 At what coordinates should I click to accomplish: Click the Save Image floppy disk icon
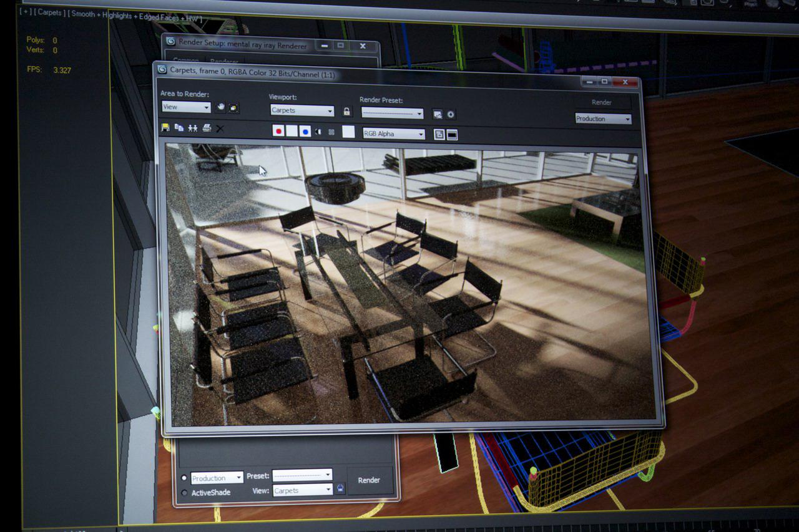tap(165, 127)
